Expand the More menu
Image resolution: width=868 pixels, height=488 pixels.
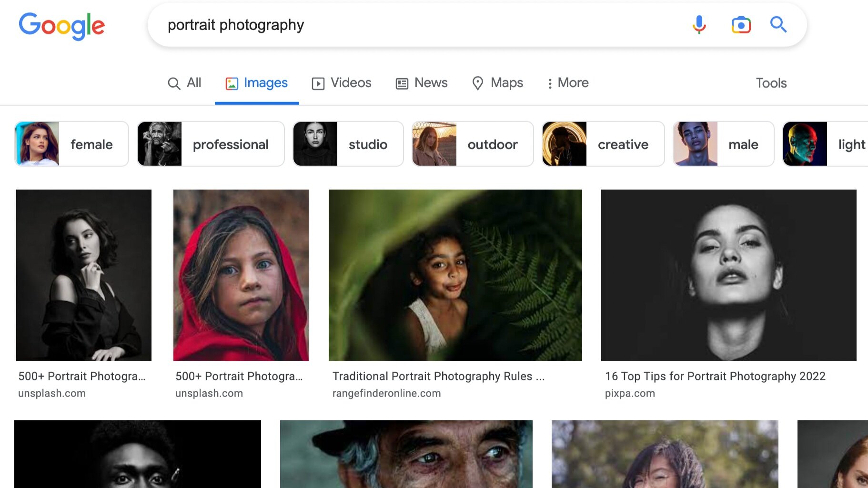pyautogui.click(x=568, y=83)
